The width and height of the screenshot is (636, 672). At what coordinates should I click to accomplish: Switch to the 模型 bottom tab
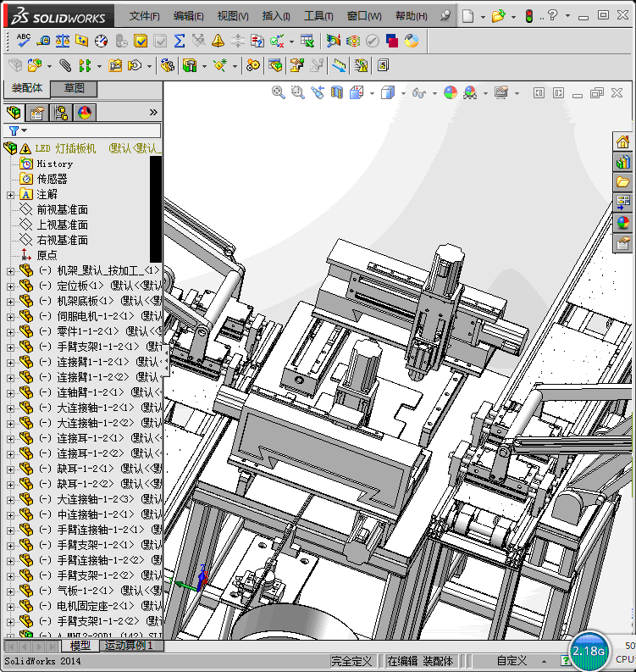click(80, 646)
